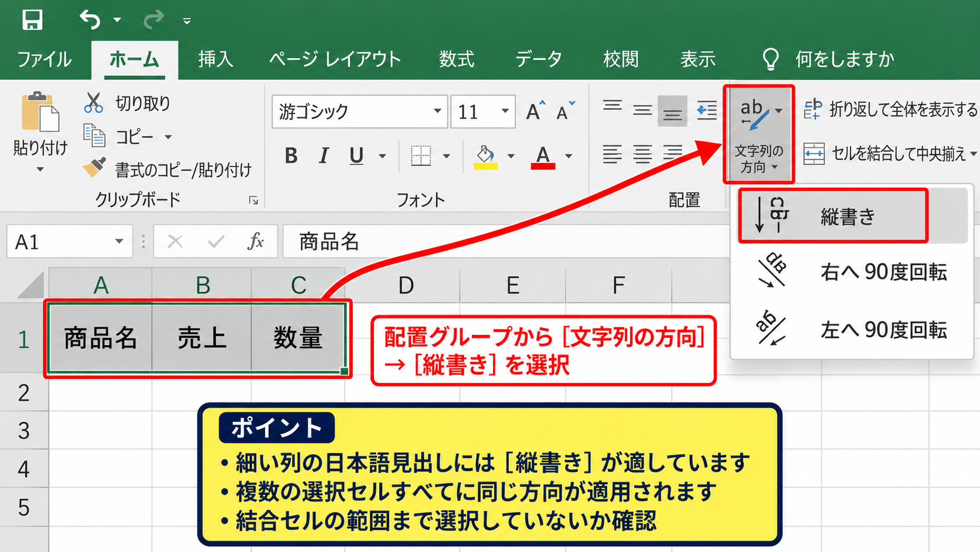Open the 文字列の方向 orientation dropdown
The width and height of the screenshot is (980, 552).
[759, 134]
